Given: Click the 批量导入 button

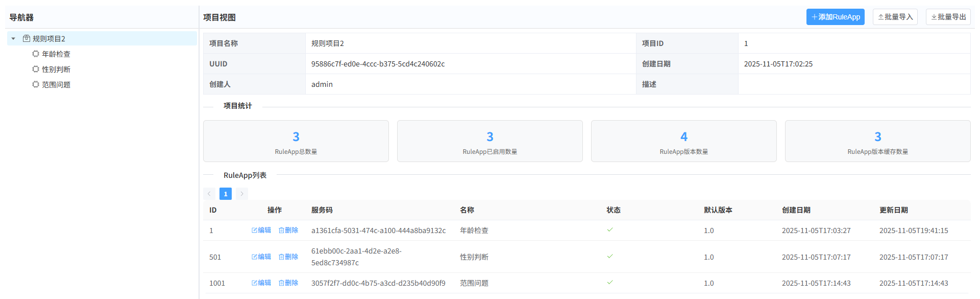Looking at the screenshot, I should coord(895,17).
